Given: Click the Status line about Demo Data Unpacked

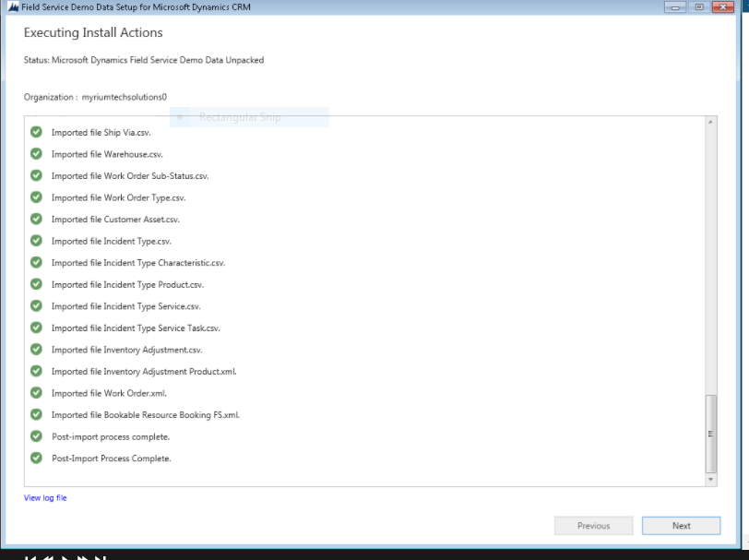Looking at the screenshot, I should (x=144, y=60).
